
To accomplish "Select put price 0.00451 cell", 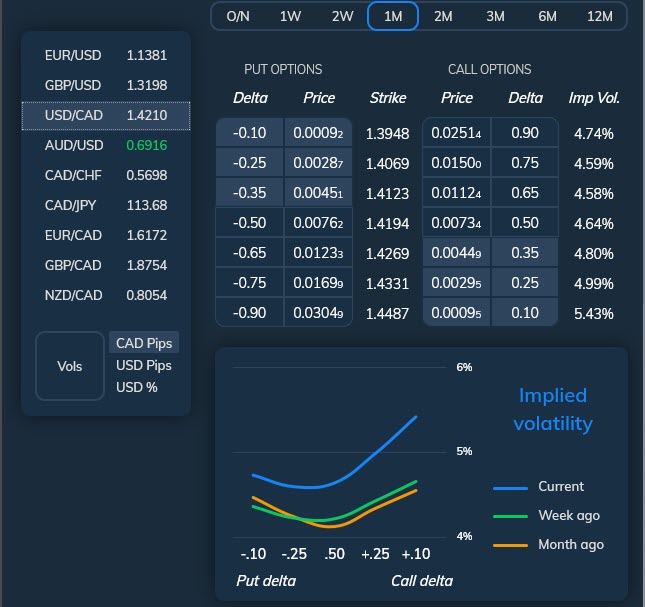I will [x=318, y=193].
